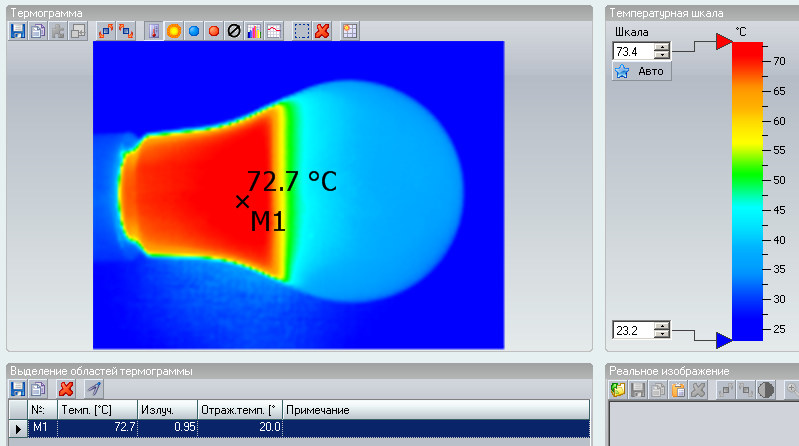Select the blue circle cold-spot tool
This screenshot has width=799, height=446.
(194, 31)
